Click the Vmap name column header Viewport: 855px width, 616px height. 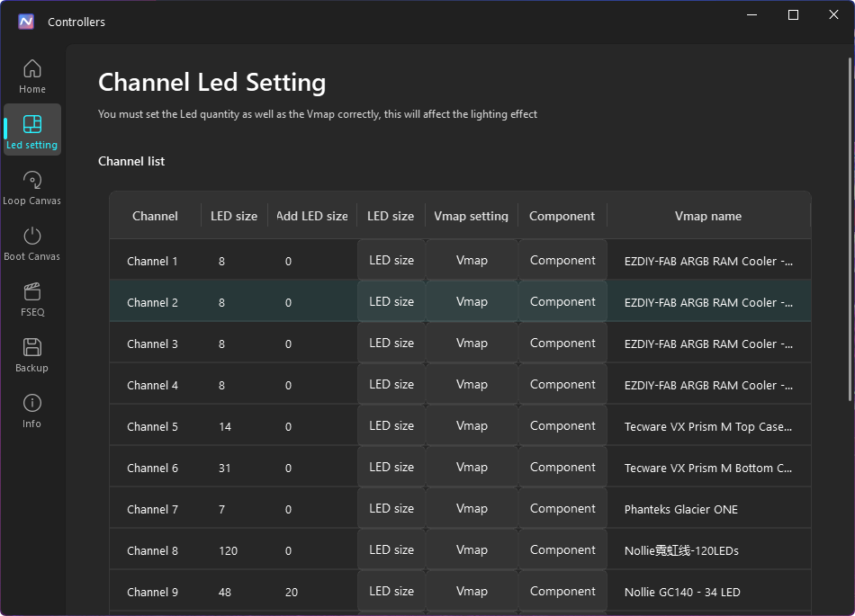(x=708, y=216)
